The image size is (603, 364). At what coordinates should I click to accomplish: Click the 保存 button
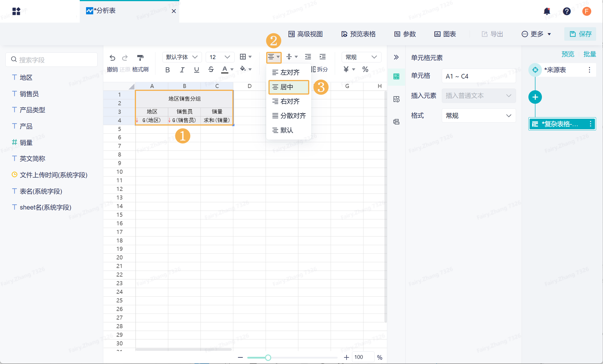coord(580,34)
